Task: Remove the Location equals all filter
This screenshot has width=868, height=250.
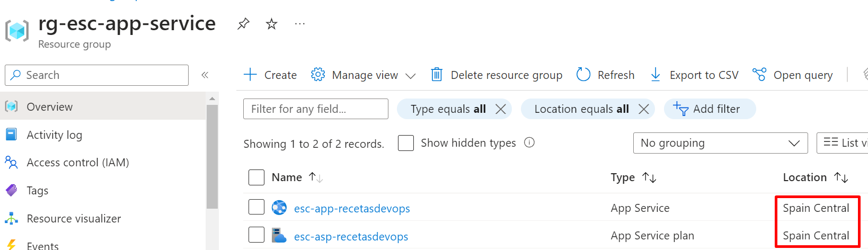Action: (x=643, y=109)
